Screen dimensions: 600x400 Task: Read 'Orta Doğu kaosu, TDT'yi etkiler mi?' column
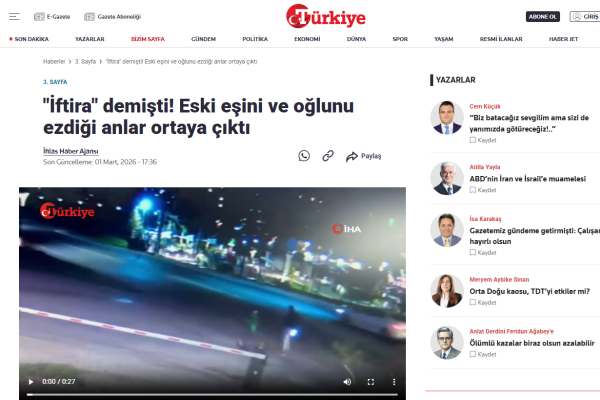tap(530, 291)
